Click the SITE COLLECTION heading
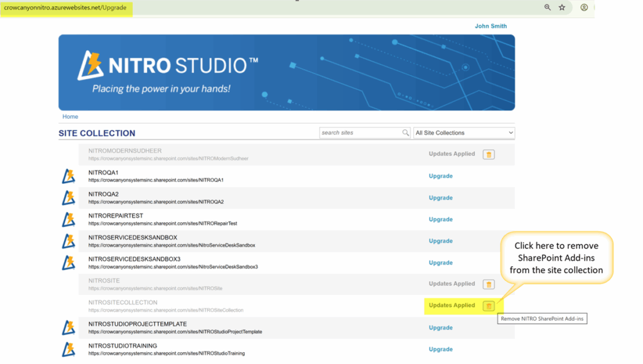Viewport: 643px width, 364px height. click(x=97, y=133)
